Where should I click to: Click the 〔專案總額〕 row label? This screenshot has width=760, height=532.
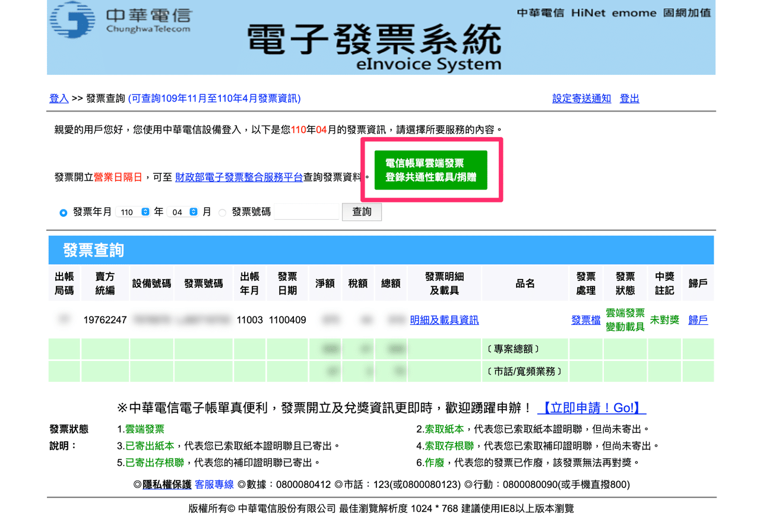point(513,349)
